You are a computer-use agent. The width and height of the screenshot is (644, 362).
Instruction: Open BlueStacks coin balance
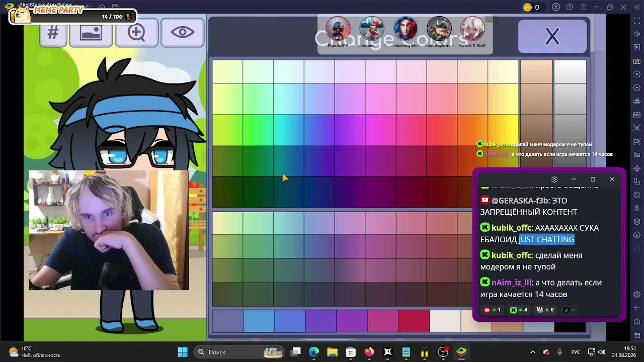click(531, 7)
